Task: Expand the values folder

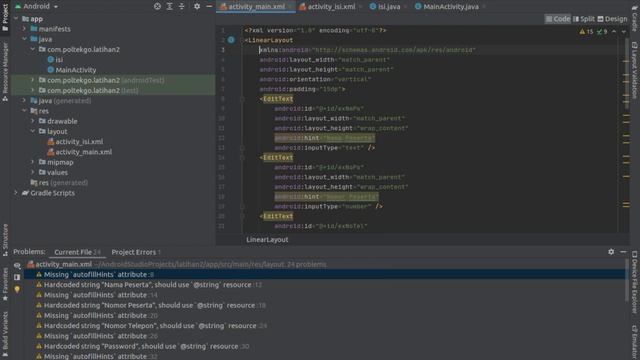Action: [33, 172]
